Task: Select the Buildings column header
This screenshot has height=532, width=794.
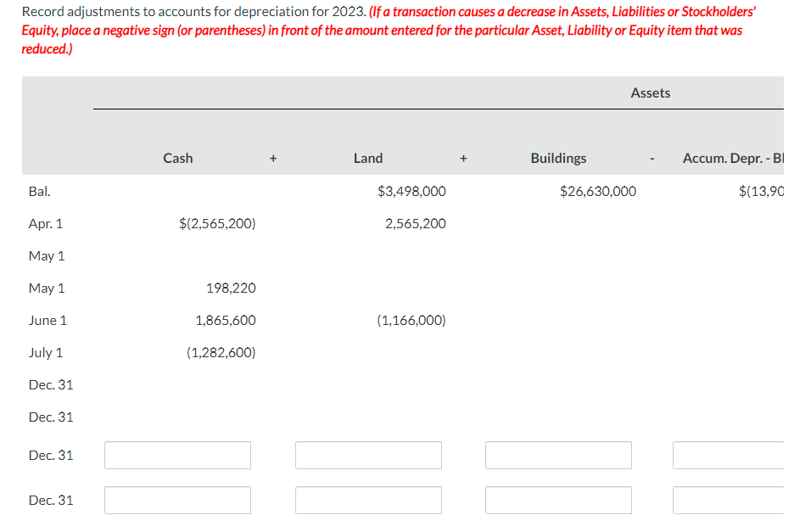Action: coord(558,158)
